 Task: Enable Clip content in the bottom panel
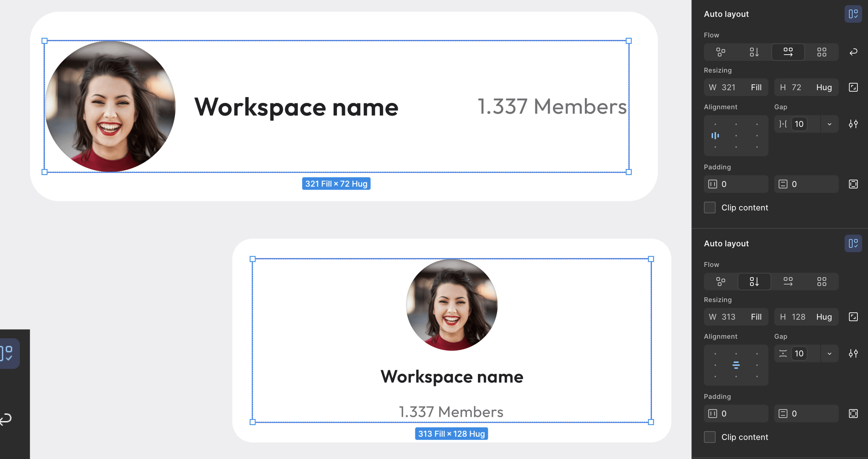pos(709,437)
